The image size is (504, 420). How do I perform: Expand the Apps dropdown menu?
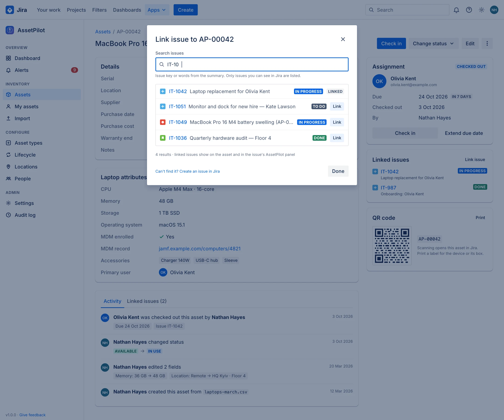click(x=157, y=10)
